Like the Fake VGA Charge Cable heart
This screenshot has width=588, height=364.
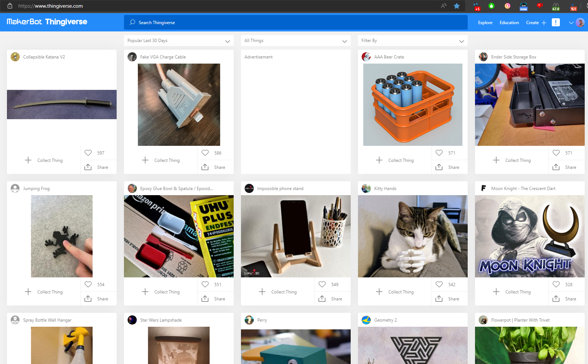(x=205, y=153)
